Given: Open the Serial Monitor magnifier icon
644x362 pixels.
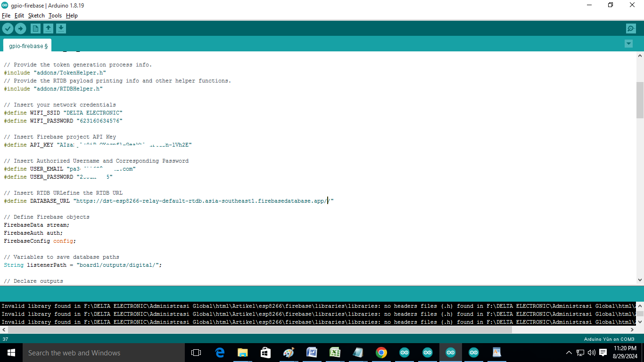Looking at the screenshot, I should (x=631, y=29).
